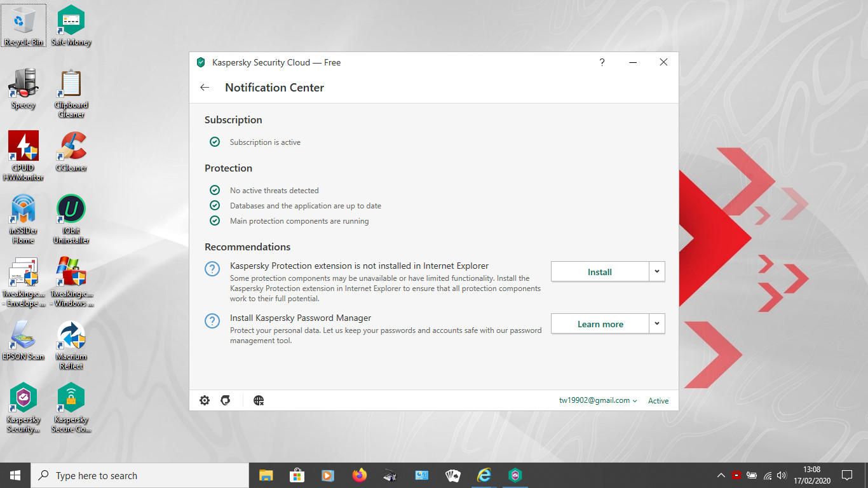
Task: Click Learn more for Password Manager
Action: click(x=599, y=323)
